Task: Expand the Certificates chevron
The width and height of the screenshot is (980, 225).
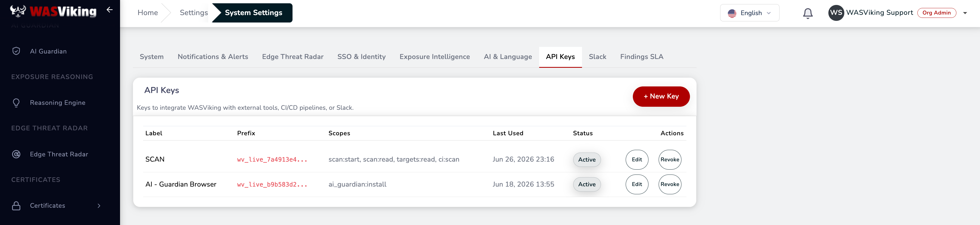Action: [x=99, y=206]
